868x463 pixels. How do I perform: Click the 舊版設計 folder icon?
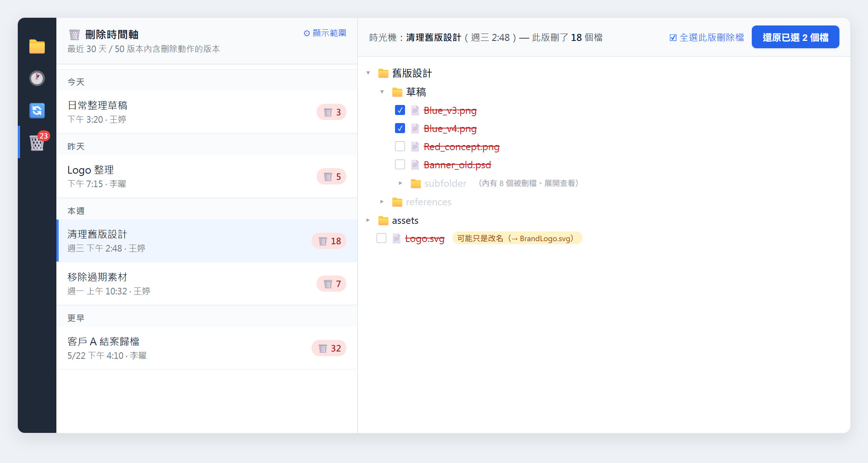(383, 73)
